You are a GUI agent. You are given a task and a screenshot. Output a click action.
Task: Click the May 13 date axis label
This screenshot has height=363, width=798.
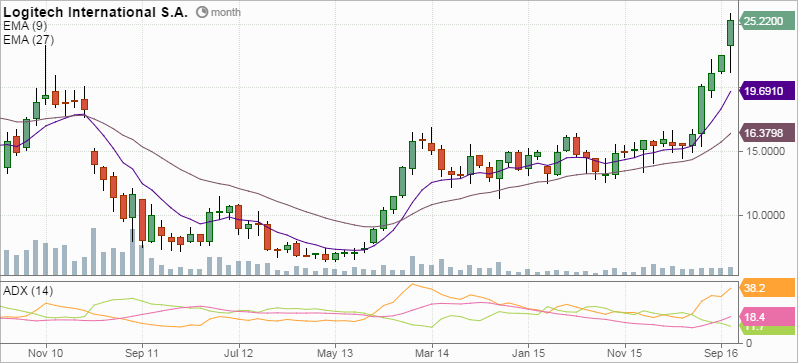click(335, 352)
